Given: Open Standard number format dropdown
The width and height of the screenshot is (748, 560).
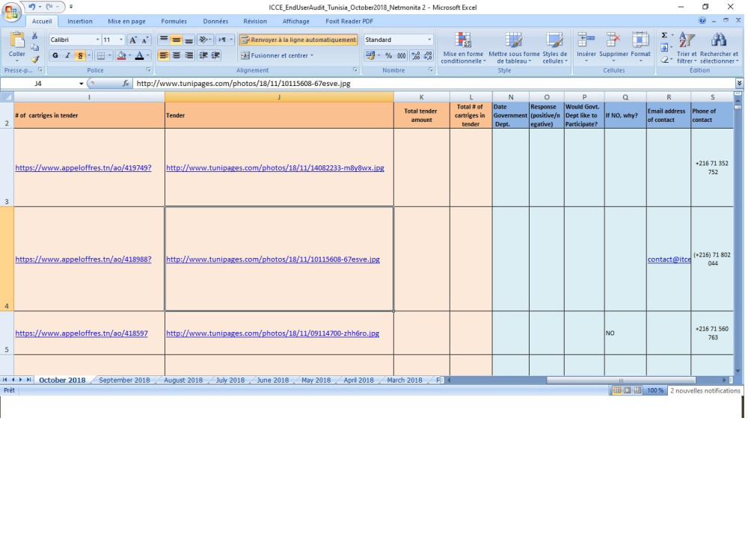Looking at the screenshot, I should [429, 40].
